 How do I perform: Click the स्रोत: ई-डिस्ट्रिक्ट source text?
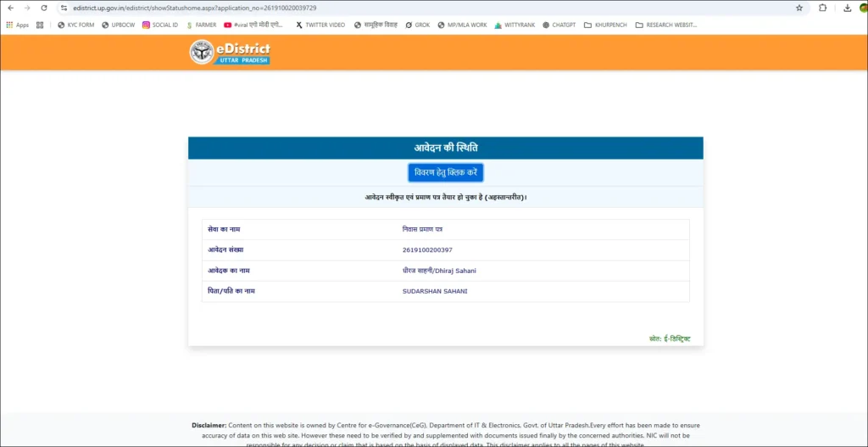tap(670, 338)
